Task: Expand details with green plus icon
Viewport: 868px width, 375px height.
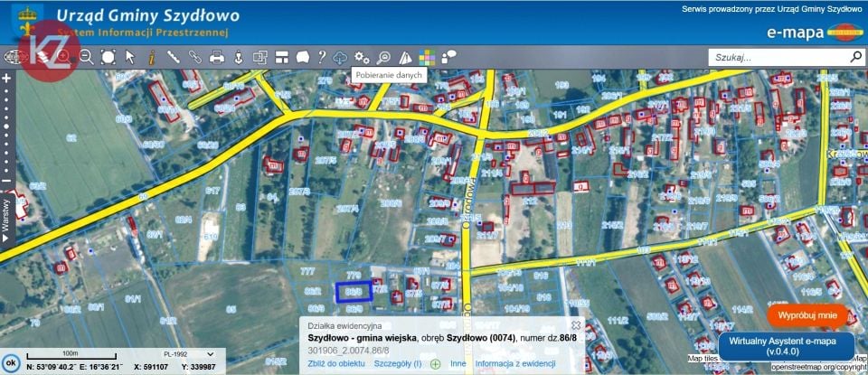Action: click(x=436, y=364)
